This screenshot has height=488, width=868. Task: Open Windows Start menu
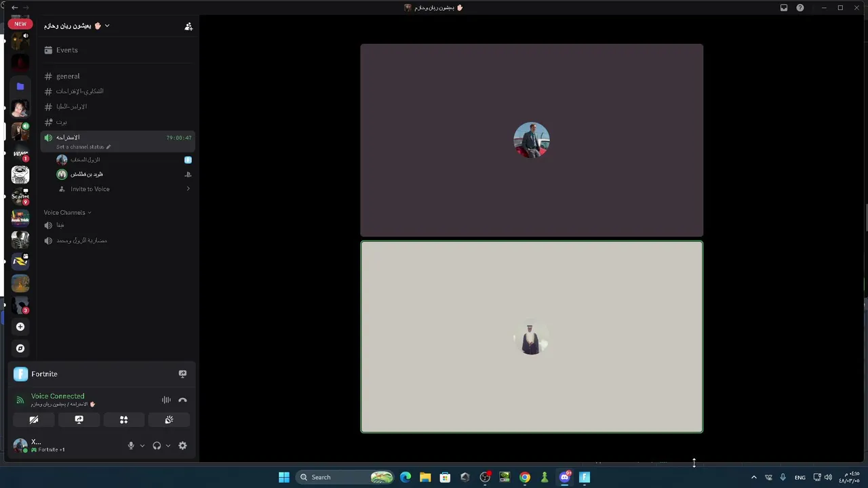284,477
